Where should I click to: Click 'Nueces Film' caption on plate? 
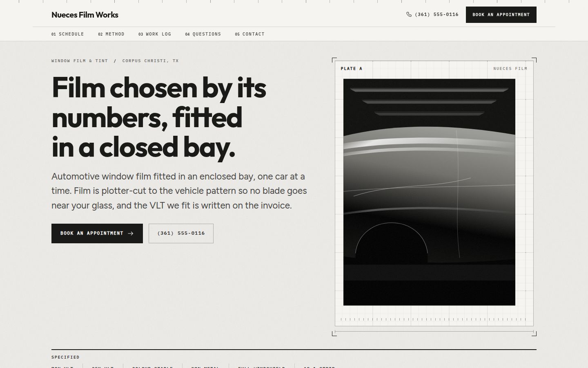tap(510, 69)
